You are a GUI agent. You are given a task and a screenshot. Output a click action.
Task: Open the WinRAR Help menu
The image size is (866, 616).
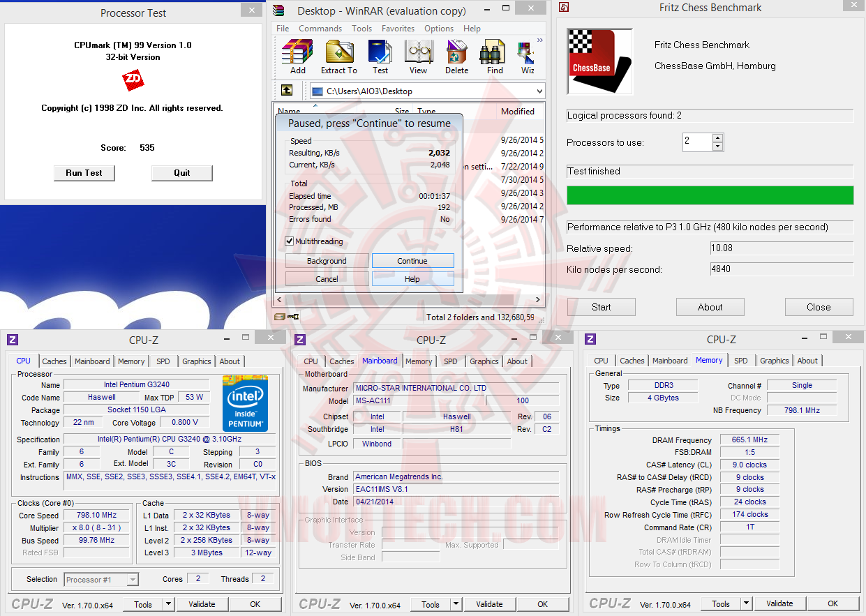point(472,29)
